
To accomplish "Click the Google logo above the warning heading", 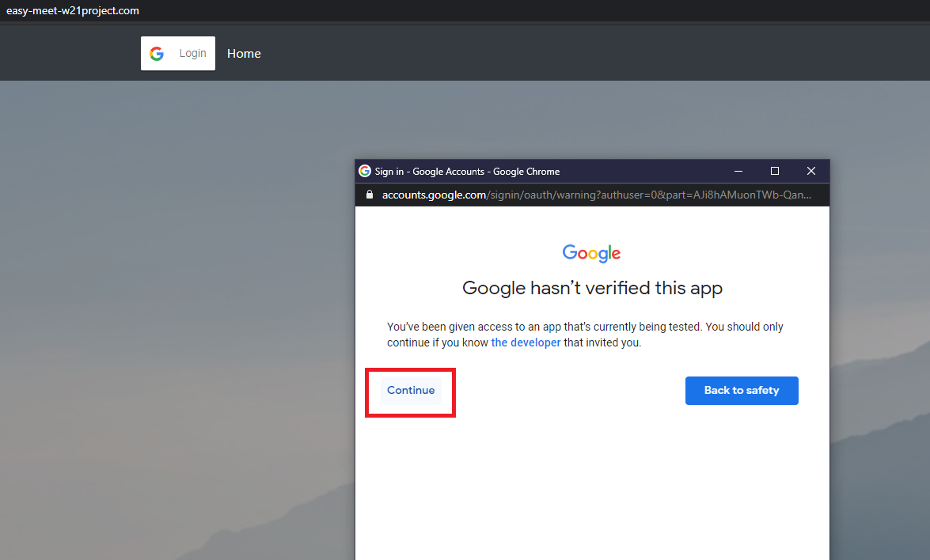I will pos(591,252).
